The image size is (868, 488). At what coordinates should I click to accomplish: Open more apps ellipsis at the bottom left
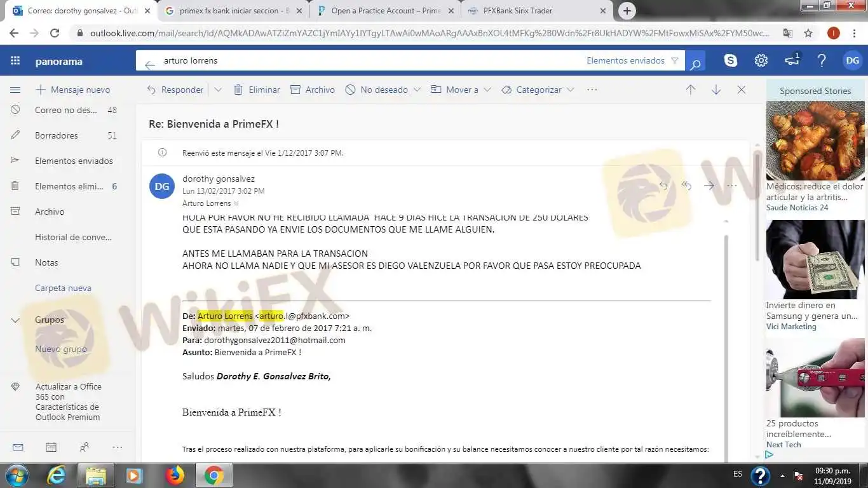(118, 447)
